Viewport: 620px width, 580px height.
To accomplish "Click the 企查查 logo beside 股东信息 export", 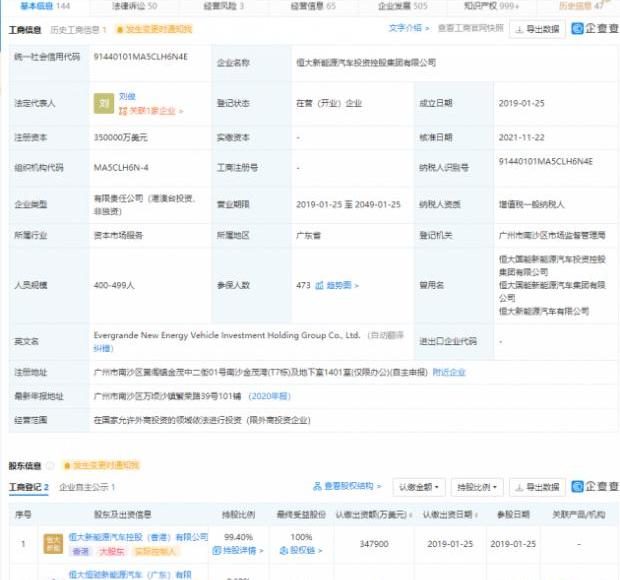I will click(595, 486).
